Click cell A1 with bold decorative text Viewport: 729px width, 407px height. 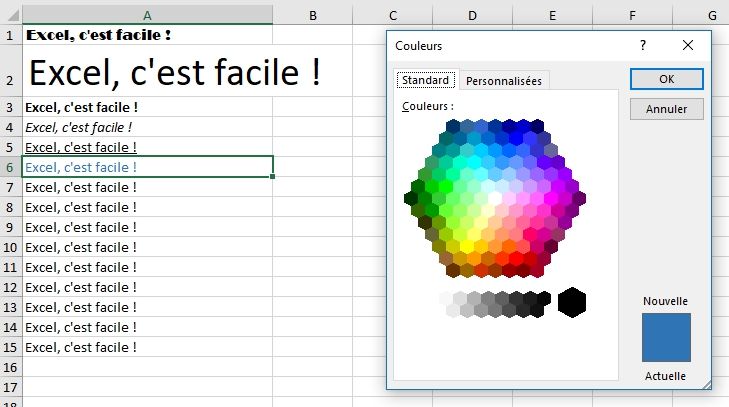(147, 35)
